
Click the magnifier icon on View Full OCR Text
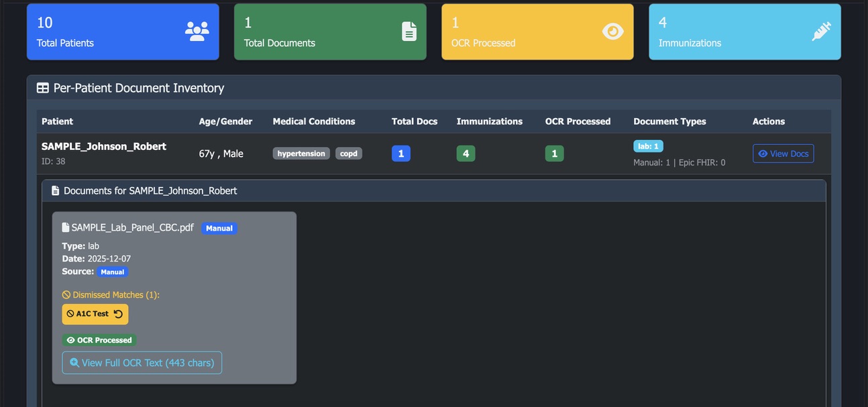[74, 363]
